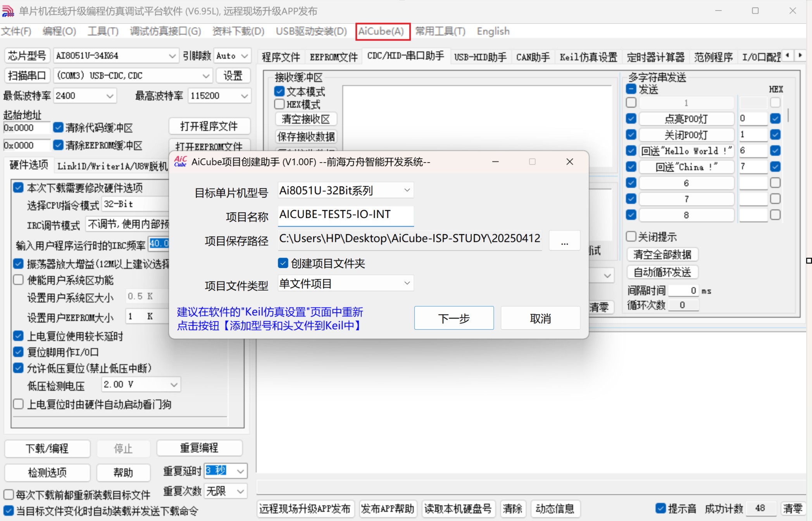
Task: Toggle 当目标文件变化时自动装载 checkbox
Action: [x=9, y=511]
